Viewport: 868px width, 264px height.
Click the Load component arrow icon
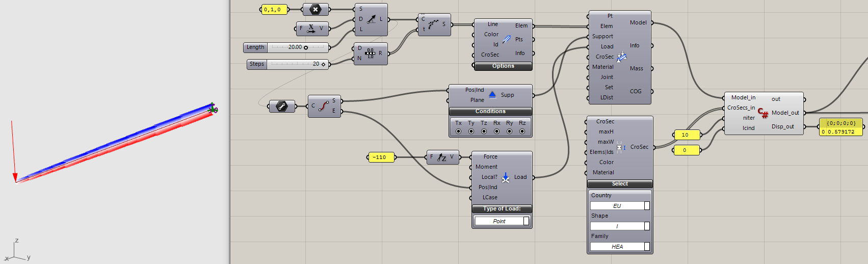point(505,177)
